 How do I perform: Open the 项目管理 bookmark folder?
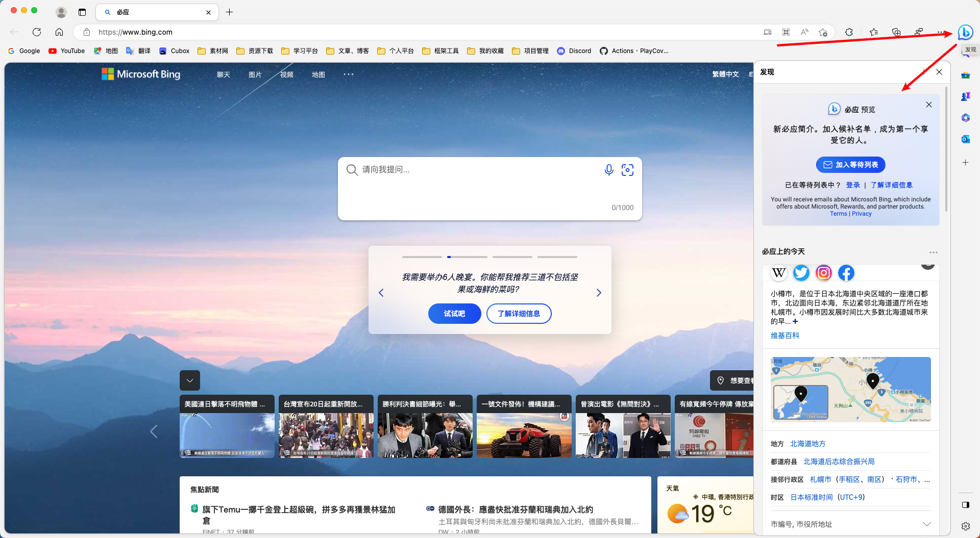click(530, 51)
